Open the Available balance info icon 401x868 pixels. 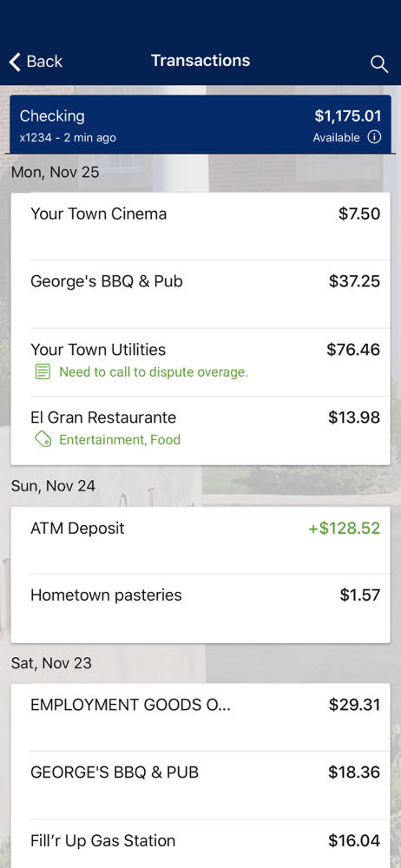point(374,137)
